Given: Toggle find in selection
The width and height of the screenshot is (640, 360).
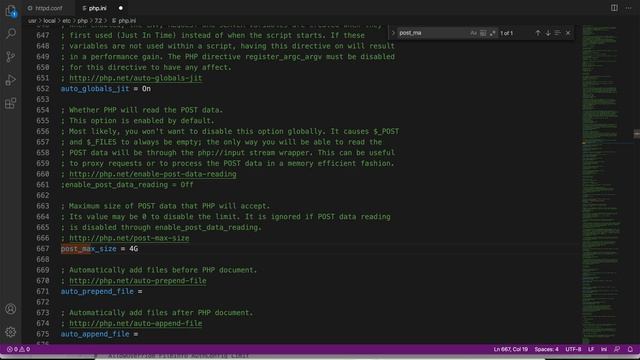Looking at the screenshot, I should [x=558, y=33].
